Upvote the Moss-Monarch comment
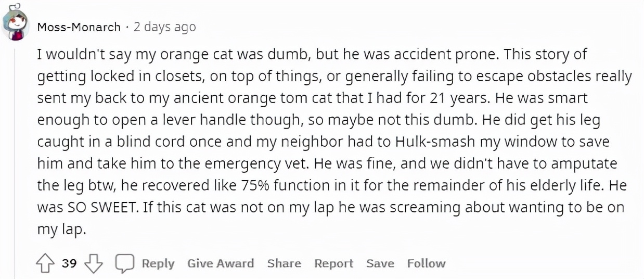This screenshot has width=644, height=279. pyautogui.click(x=45, y=264)
